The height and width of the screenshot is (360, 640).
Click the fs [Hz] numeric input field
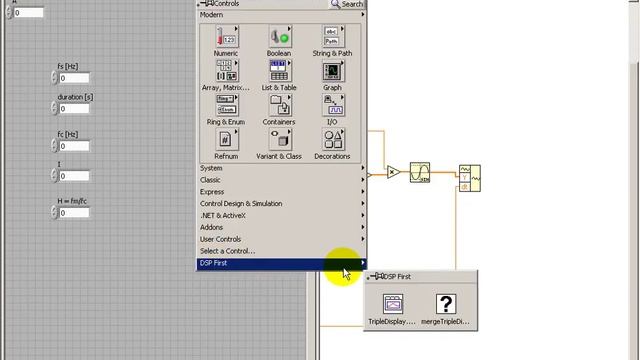coord(74,78)
